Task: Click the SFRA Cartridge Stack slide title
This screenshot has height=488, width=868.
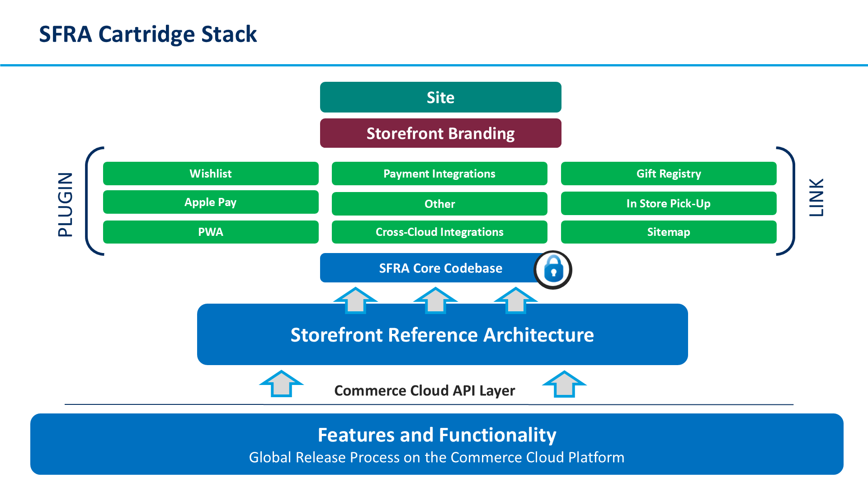Action: click(x=148, y=34)
